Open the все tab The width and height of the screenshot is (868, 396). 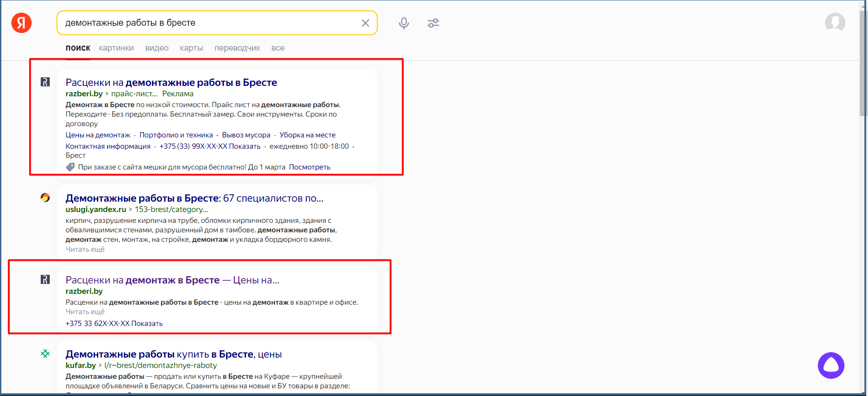278,48
